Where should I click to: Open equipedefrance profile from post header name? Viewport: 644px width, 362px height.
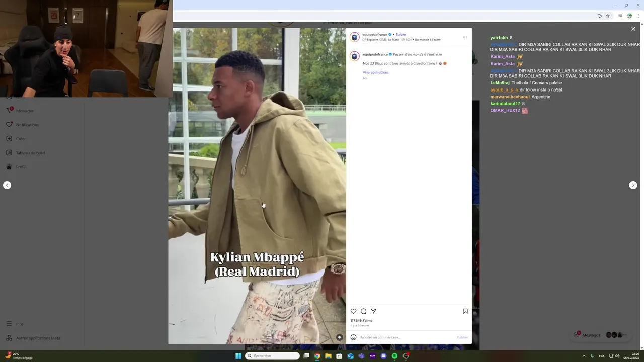click(375, 35)
